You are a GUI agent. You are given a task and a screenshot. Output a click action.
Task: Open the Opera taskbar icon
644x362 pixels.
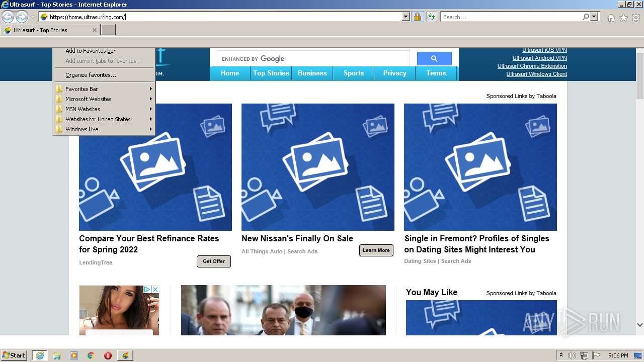tap(108, 355)
